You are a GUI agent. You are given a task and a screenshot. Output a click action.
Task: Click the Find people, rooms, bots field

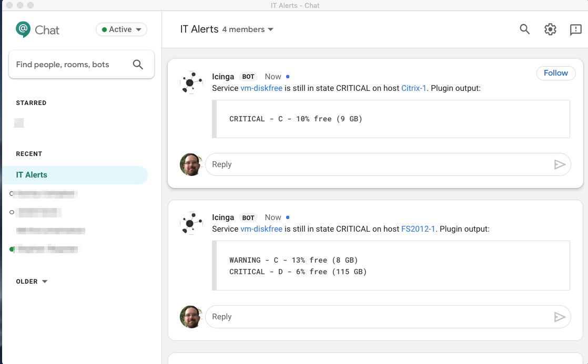coord(82,65)
